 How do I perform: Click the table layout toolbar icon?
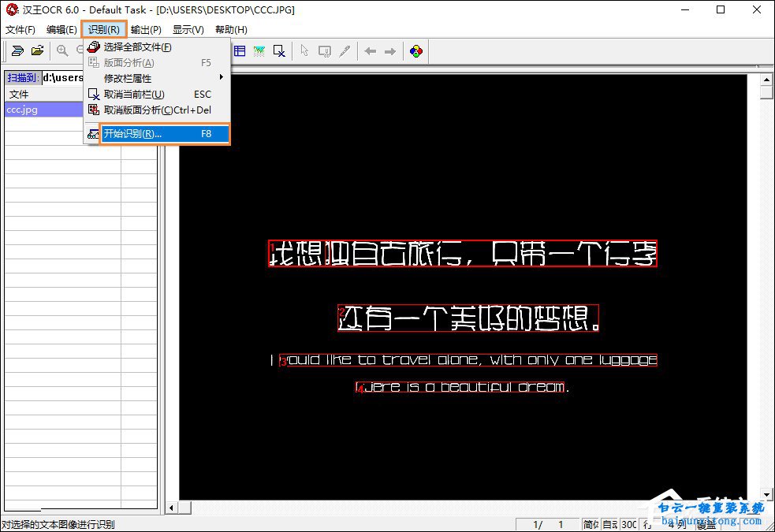click(239, 51)
